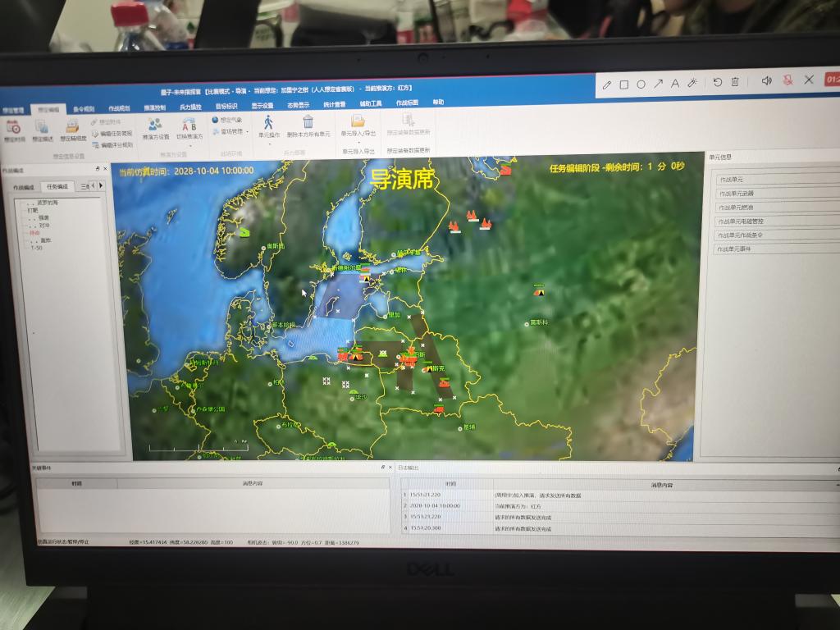Click the trash icon in annotation toolbar
Viewport: 840px width, 630px height.
pos(735,82)
